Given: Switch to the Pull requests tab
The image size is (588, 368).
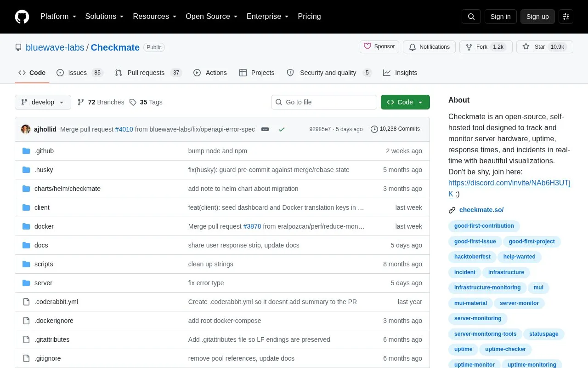Looking at the screenshot, I should click(x=148, y=73).
